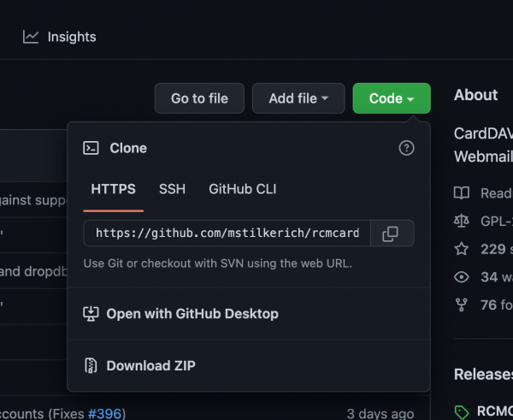Click the GitHub Desktop download icon

point(91,314)
